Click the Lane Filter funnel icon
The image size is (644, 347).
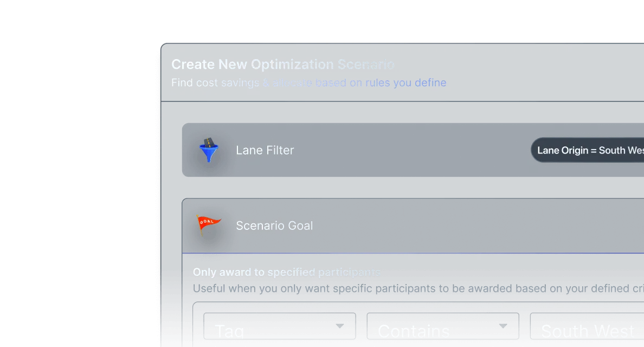click(209, 150)
